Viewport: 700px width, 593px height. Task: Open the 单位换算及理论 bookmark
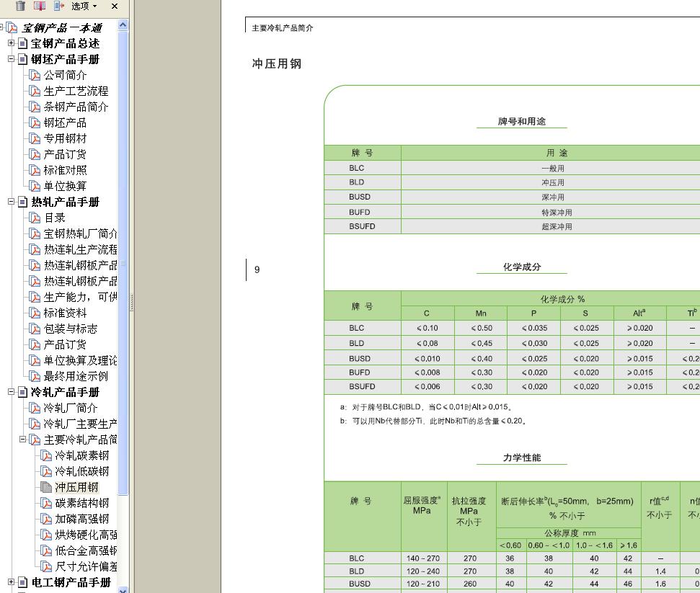coord(80,360)
